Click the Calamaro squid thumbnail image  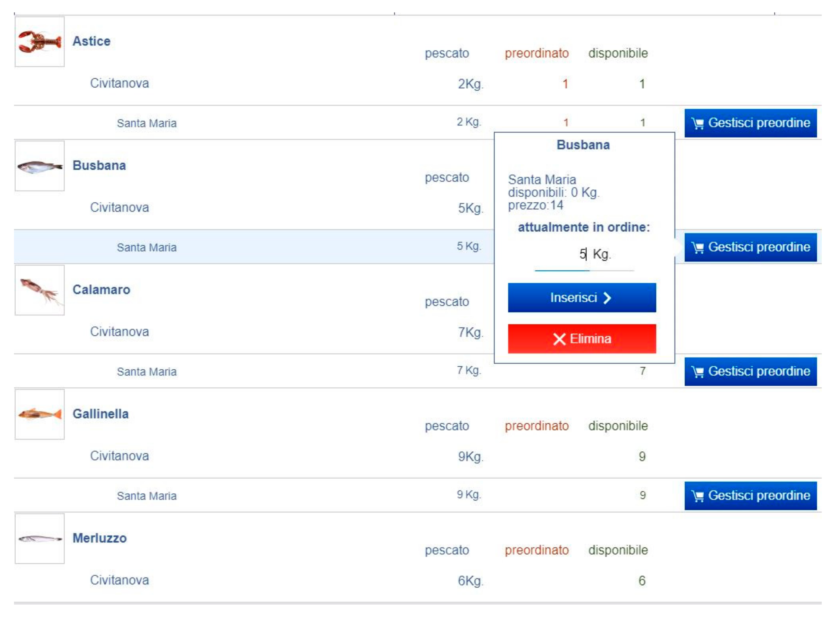40,290
